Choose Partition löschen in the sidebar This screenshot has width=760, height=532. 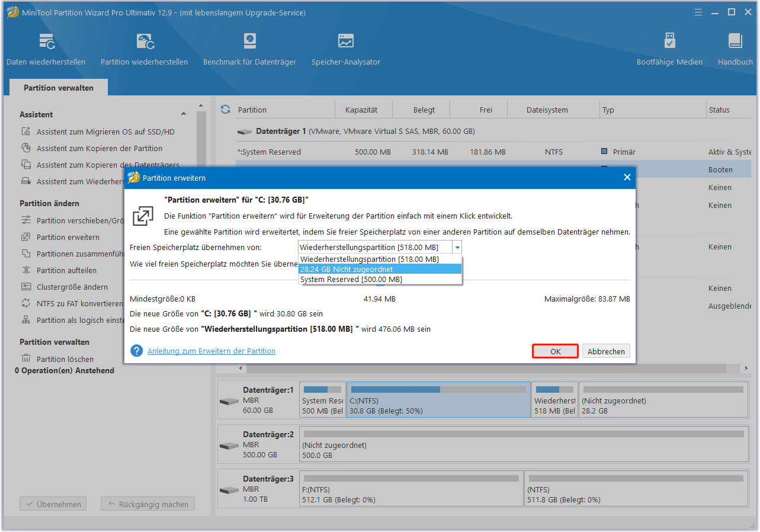pyautogui.click(x=57, y=359)
